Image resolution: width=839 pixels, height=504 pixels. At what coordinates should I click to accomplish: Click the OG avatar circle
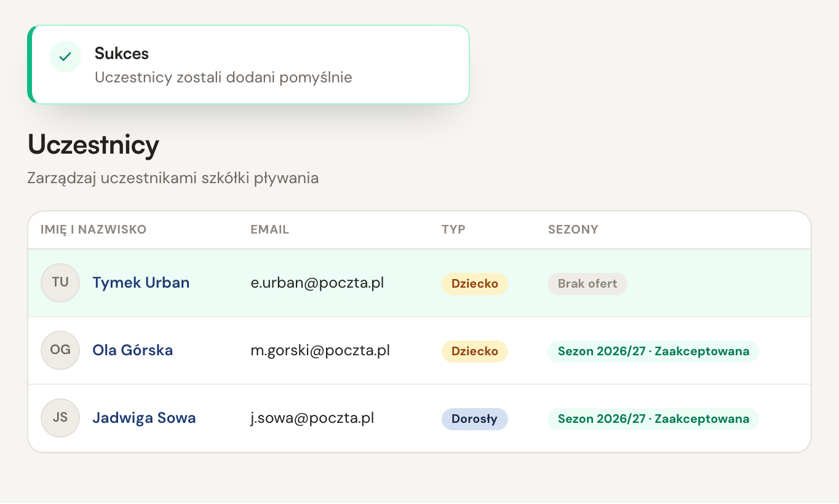(60, 350)
